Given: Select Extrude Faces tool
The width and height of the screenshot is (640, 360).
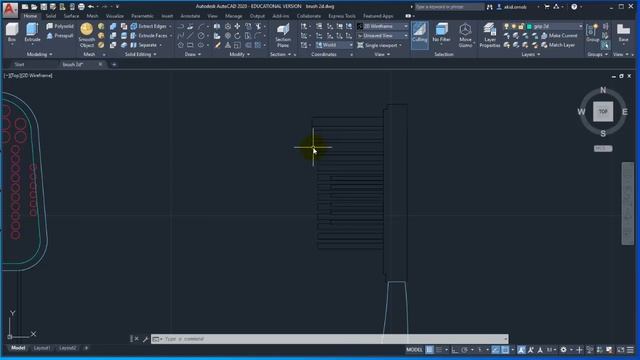Looking at the screenshot, I should point(149,36).
